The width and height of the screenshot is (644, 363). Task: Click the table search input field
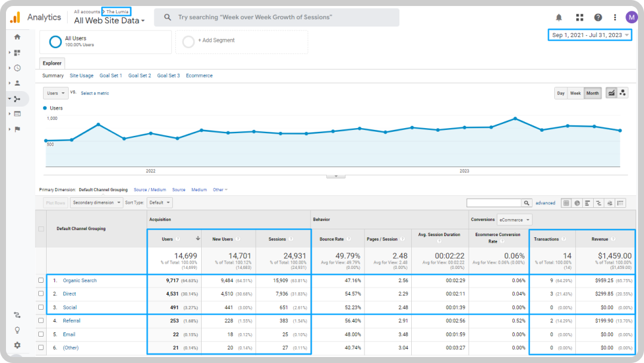point(494,202)
